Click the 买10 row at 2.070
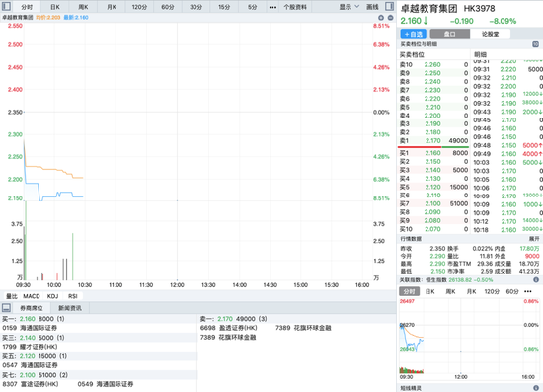This screenshot has height=392, width=543. click(433, 229)
